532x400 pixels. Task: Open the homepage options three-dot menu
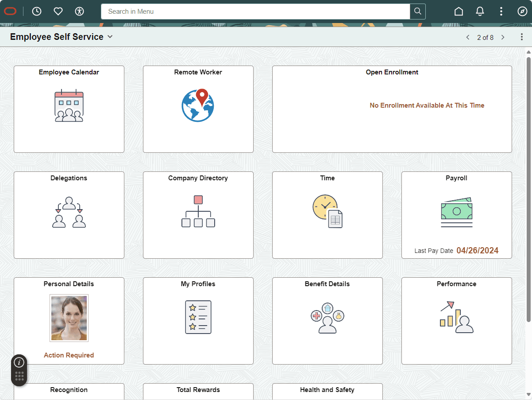(x=522, y=37)
